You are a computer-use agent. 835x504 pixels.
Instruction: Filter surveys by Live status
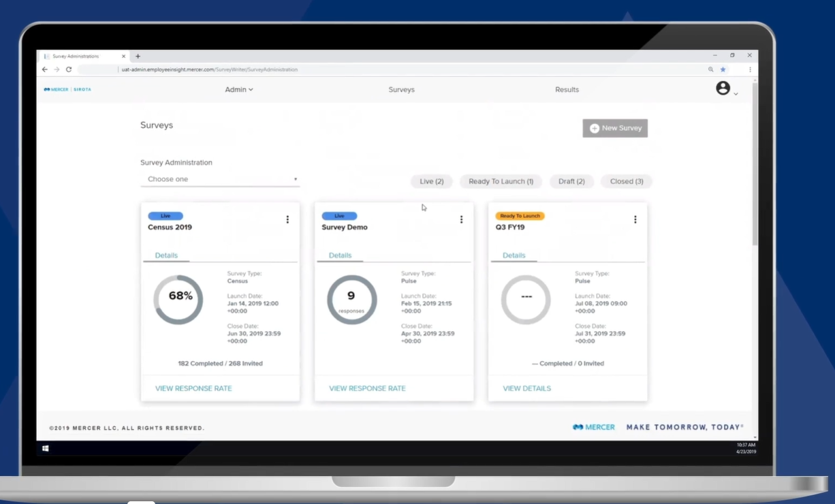(431, 181)
